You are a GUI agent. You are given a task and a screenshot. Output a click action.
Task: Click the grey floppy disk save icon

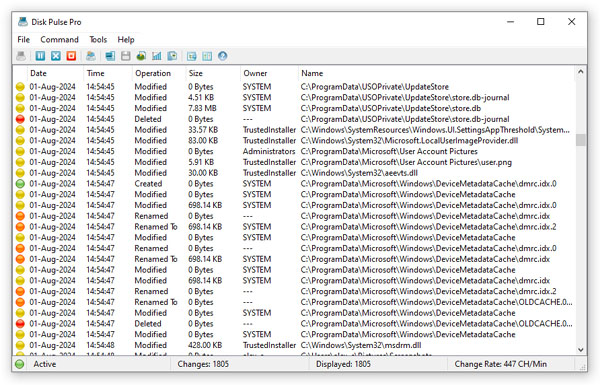pyautogui.click(x=126, y=56)
